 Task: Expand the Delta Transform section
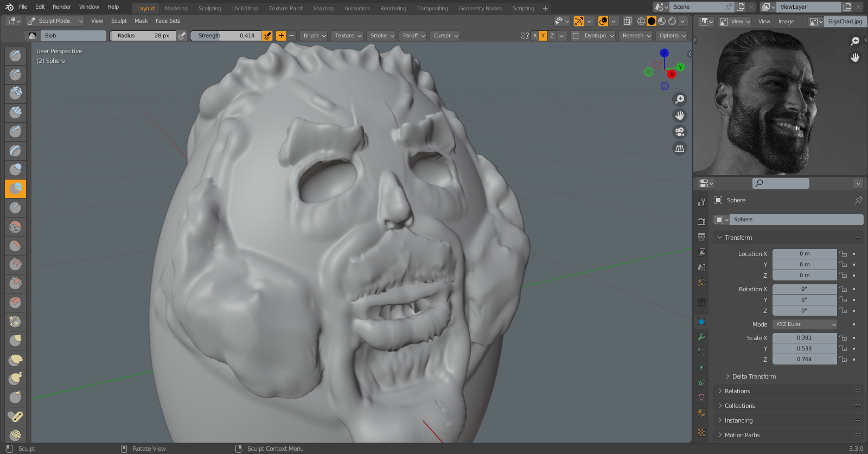754,376
